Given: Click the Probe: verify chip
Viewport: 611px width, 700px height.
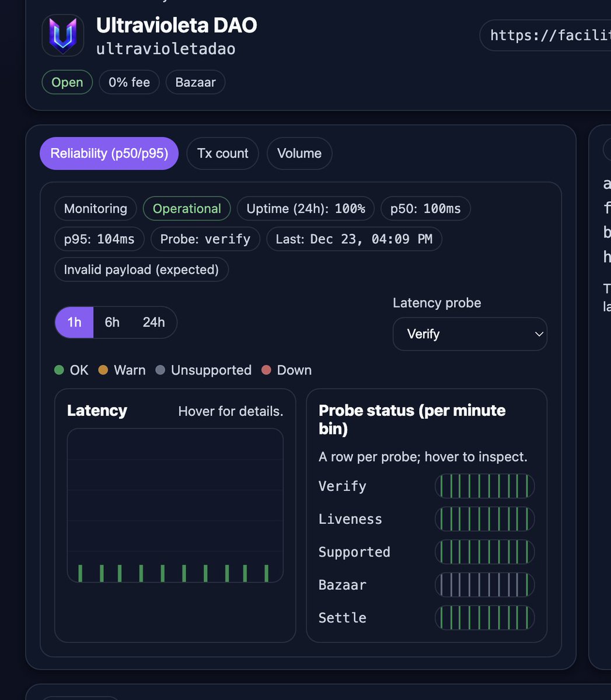Looking at the screenshot, I should [x=205, y=239].
